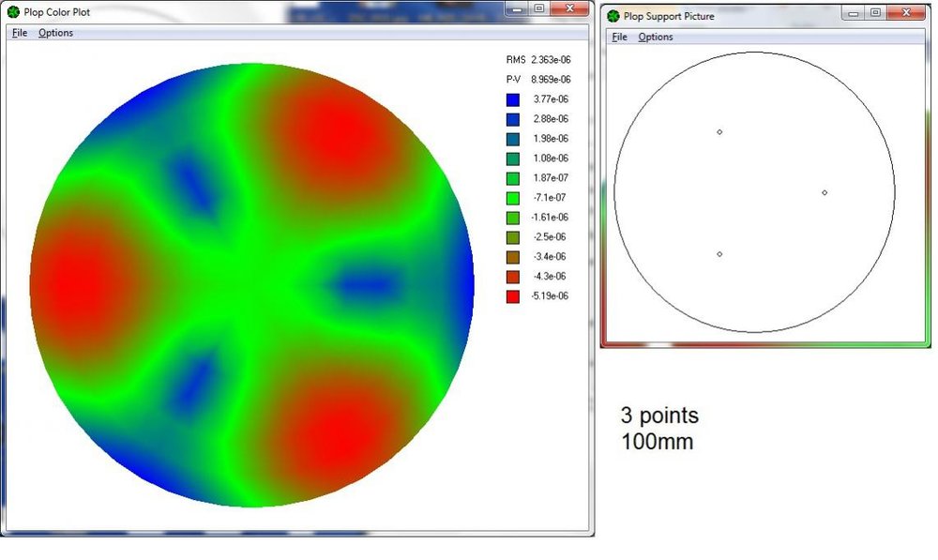This screenshot has width=938, height=560.
Task: Click the 1.87e-07 legend swatch
Action: click(513, 178)
